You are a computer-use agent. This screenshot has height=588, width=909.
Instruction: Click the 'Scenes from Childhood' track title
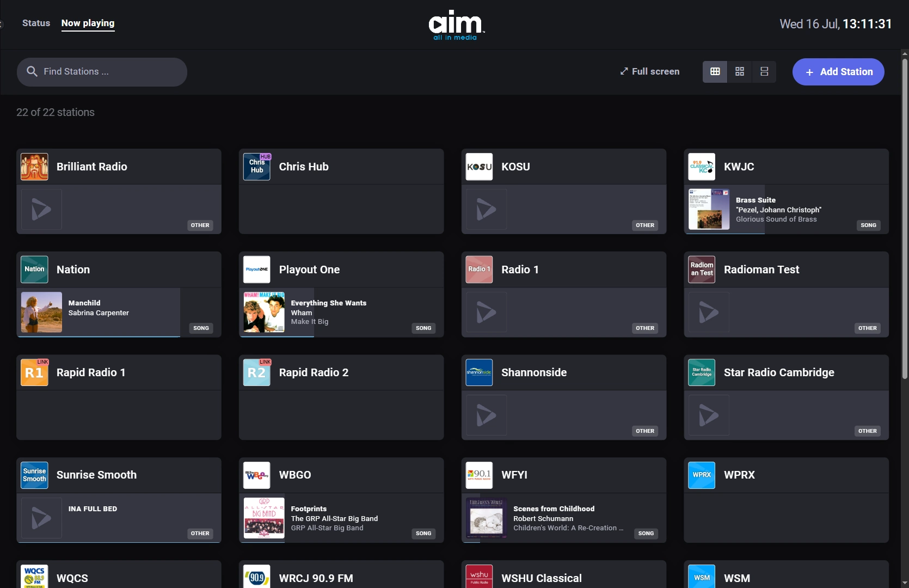[x=554, y=509]
